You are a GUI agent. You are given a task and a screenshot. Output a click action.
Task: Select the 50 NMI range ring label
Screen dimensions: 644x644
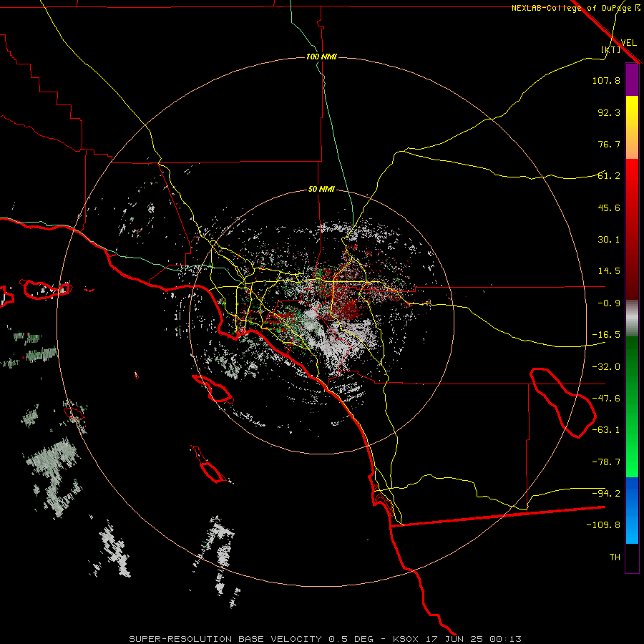321,190
